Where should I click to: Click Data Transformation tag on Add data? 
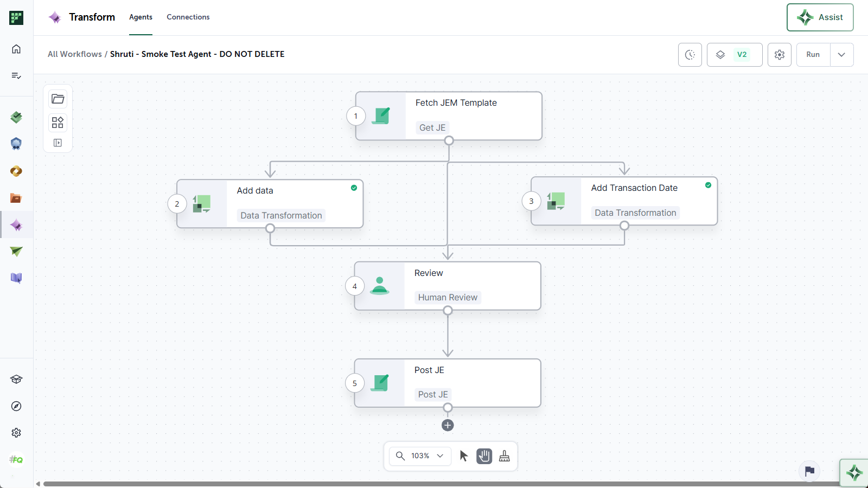tap(281, 216)
